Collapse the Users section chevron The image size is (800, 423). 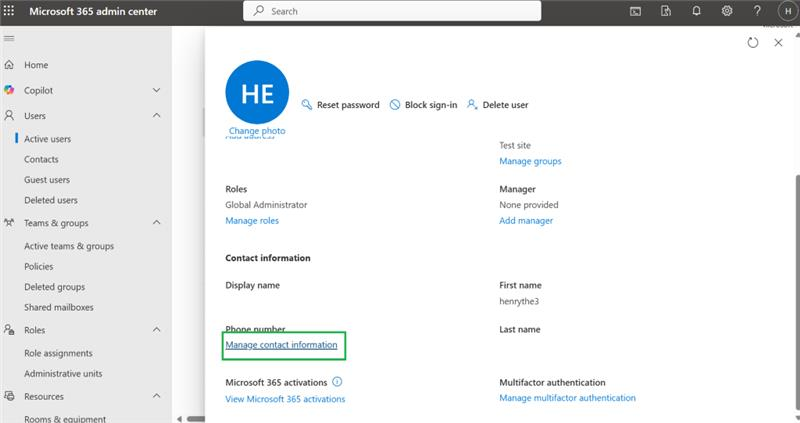[x=157, y=115]
